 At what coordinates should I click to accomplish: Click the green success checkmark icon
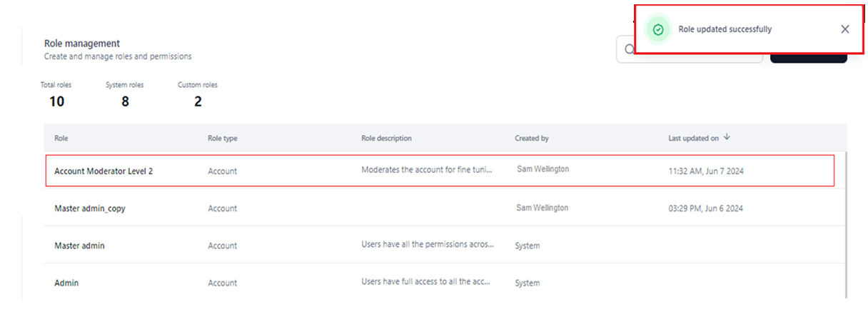[x=658, y=29]
